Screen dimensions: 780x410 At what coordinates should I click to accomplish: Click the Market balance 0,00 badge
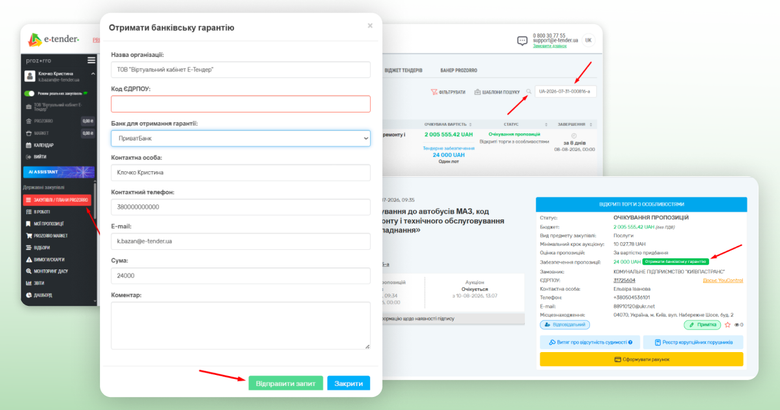point(88,133)
